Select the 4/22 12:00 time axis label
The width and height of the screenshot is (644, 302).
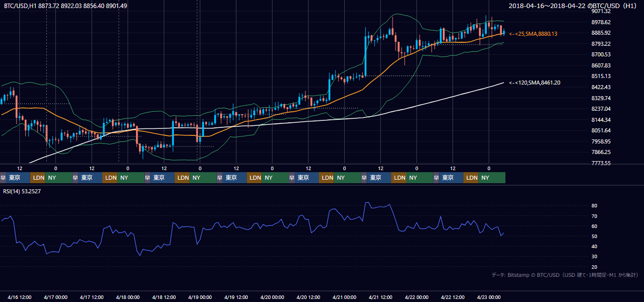point(453,297)
